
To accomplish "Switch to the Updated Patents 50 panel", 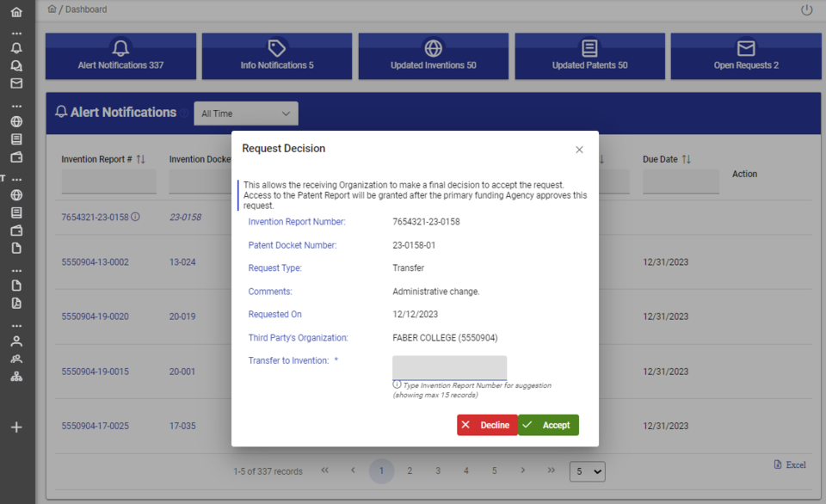I will click(589, 55).
